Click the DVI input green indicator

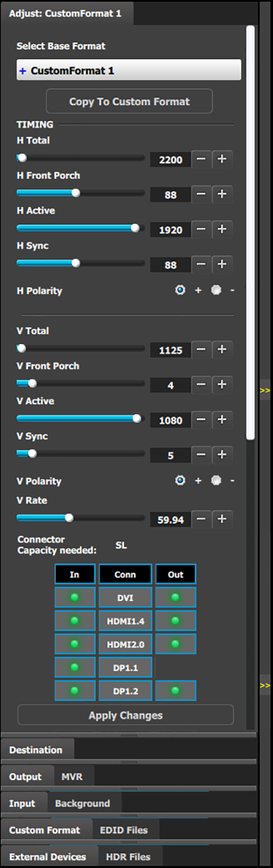tap(75, 597)
